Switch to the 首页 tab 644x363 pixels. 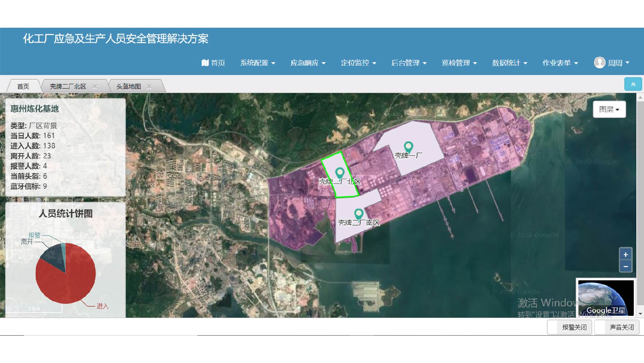click(23, 86)
